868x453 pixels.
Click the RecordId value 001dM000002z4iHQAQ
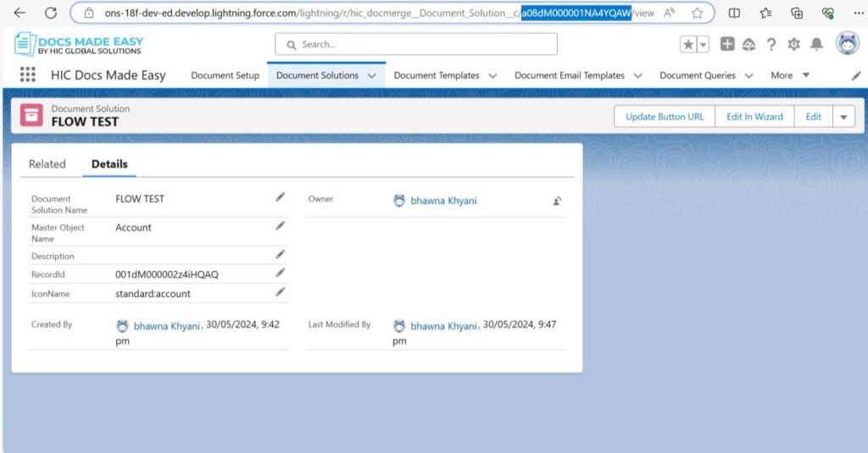(167, 274)
